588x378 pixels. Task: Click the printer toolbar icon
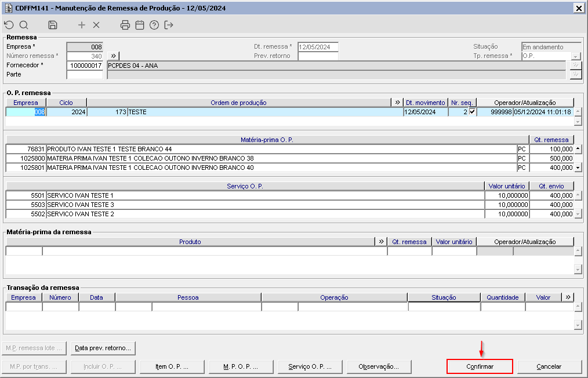[x=125, y=25]
